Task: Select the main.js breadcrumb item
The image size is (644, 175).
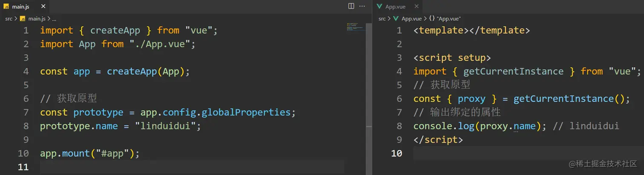Action: point(36,19)
